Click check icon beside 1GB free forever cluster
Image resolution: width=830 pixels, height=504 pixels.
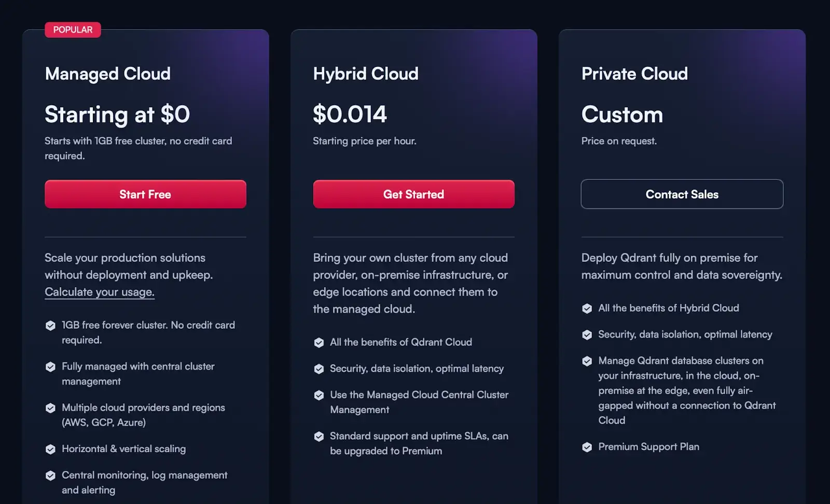(50, 326)
